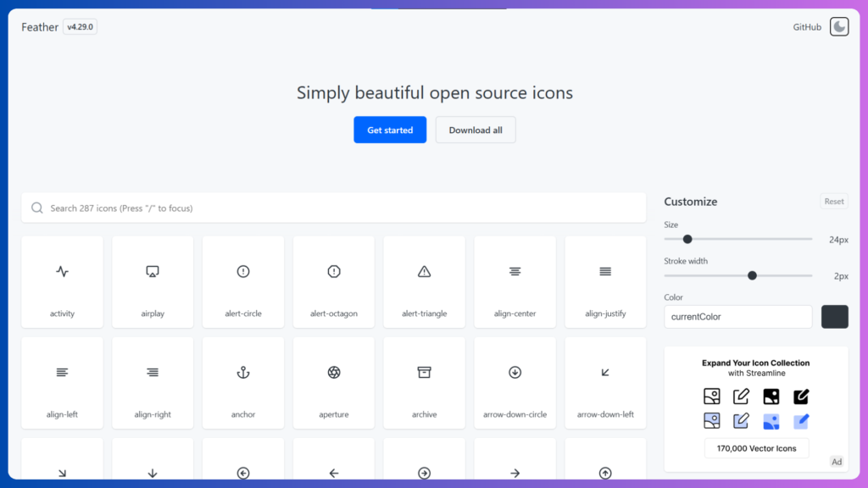
Task: Select the archive icon
Action: [x=424, y=382]
